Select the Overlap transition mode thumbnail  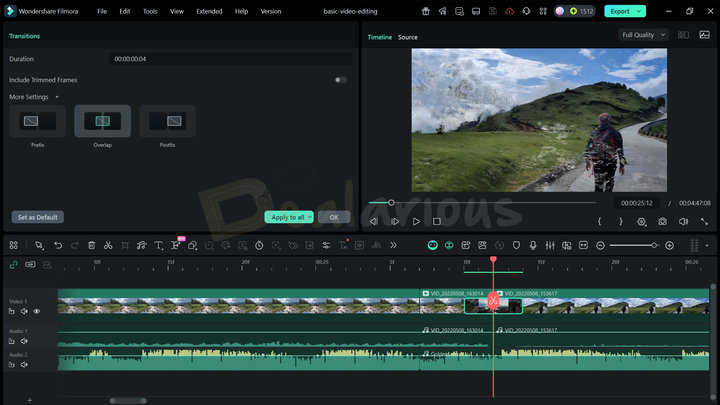point(102,121)
